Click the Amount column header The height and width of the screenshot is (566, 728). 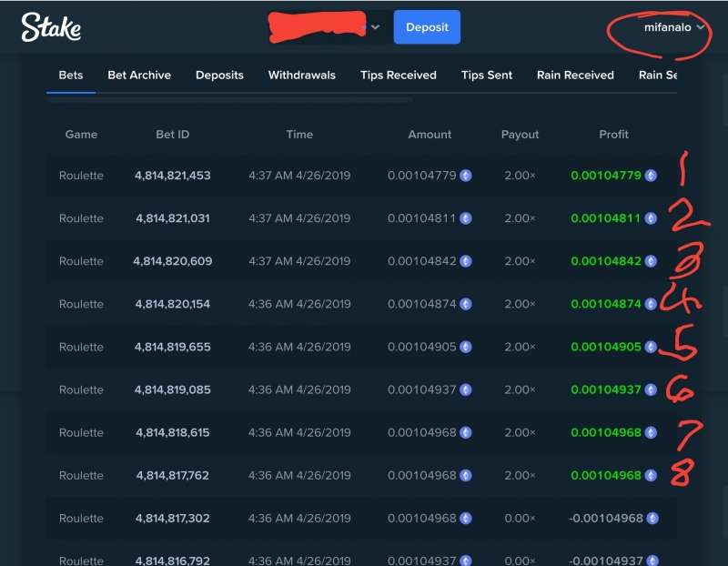click(x=430, y=135)
